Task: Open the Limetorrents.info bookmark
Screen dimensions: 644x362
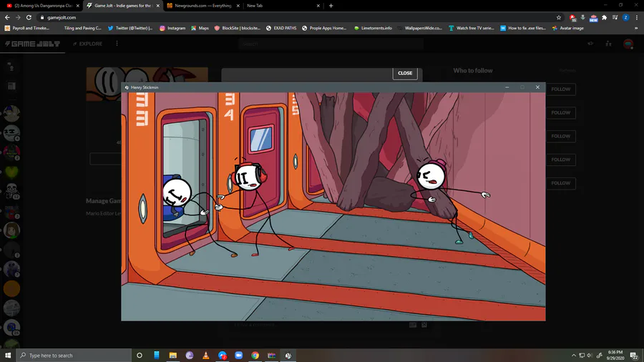Action: [373, 28]
